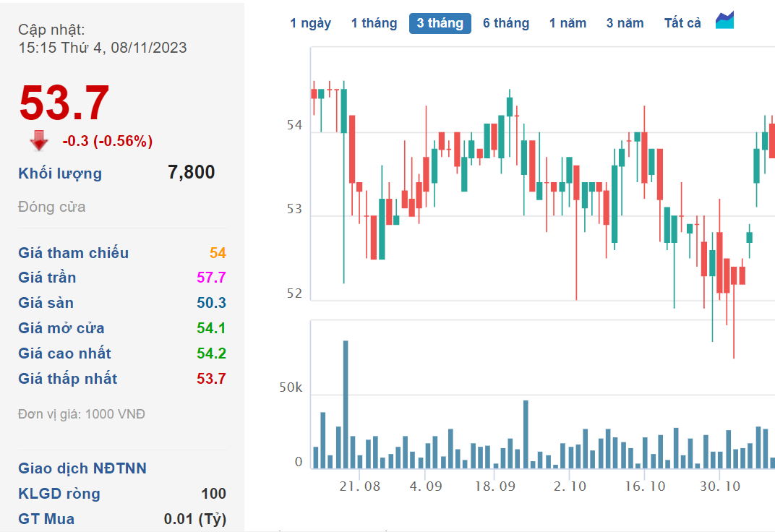Click the tall volume bar after 18.09

(526, 434)
